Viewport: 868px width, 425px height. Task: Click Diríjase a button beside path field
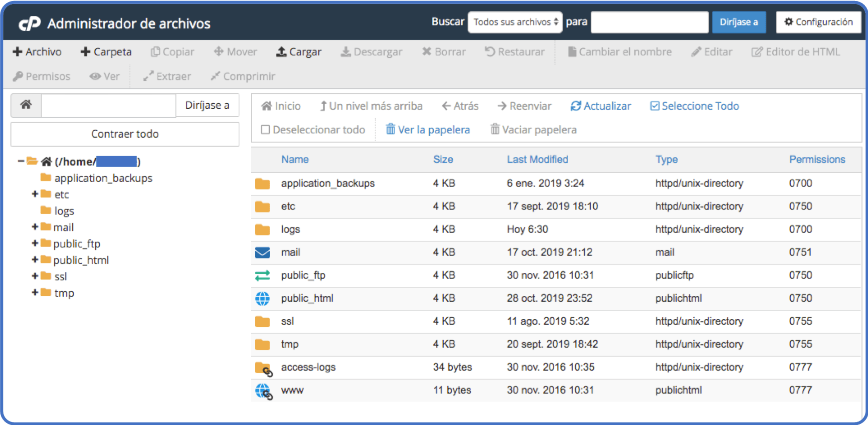[x=207, y=105]
